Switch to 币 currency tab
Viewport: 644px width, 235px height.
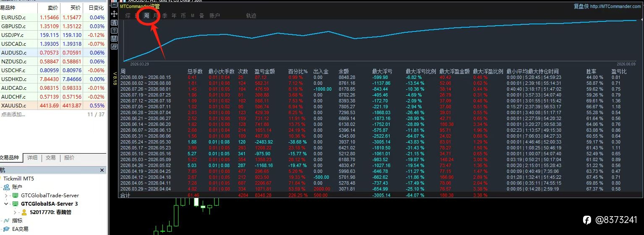coord(183,16)
